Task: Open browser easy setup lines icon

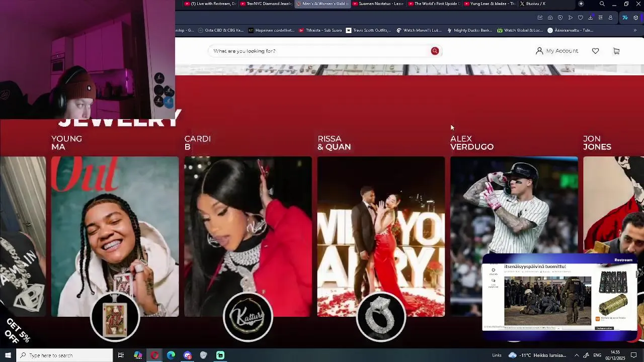Action: click(x=600, y=18)
